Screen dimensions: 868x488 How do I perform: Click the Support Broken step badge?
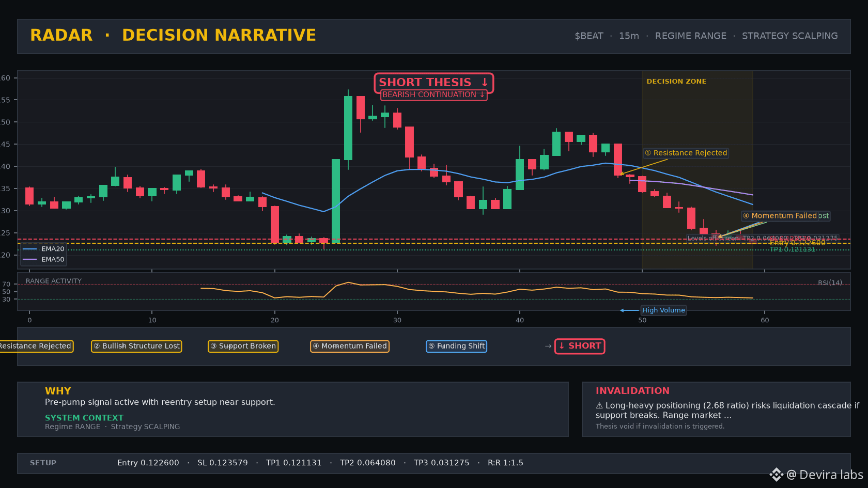click(x=243, y=346)
